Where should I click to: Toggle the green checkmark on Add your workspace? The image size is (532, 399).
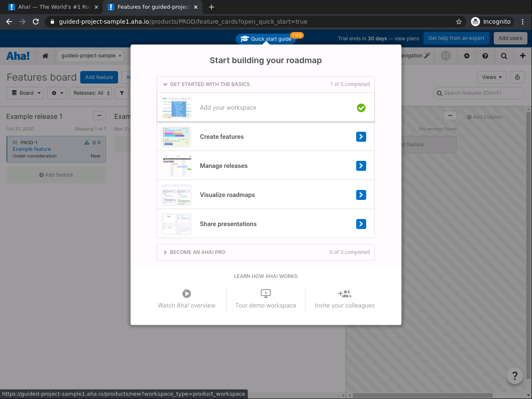point(361,108)
